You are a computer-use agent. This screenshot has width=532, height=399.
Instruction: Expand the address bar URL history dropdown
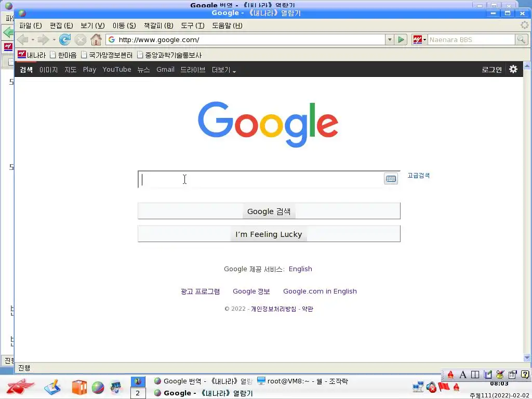click(390, 39)
